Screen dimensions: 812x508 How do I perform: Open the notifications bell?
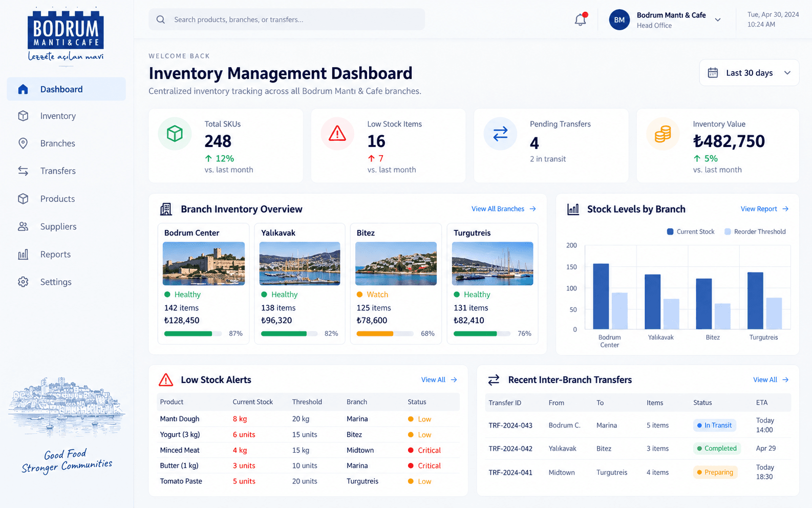click(x=581, y=19)
